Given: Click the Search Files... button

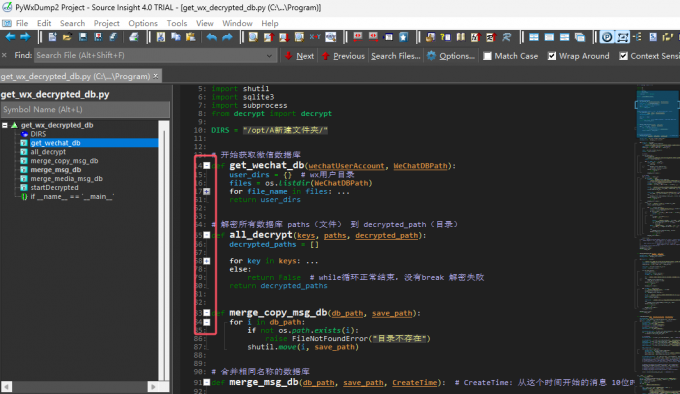Looking at the screenshot, I should coord(396,56).
